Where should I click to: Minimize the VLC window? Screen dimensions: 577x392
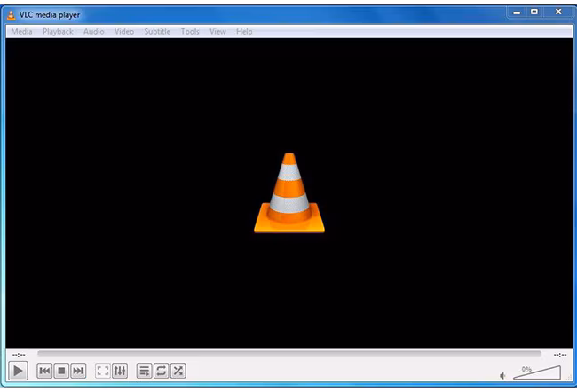tap(517, 12)
